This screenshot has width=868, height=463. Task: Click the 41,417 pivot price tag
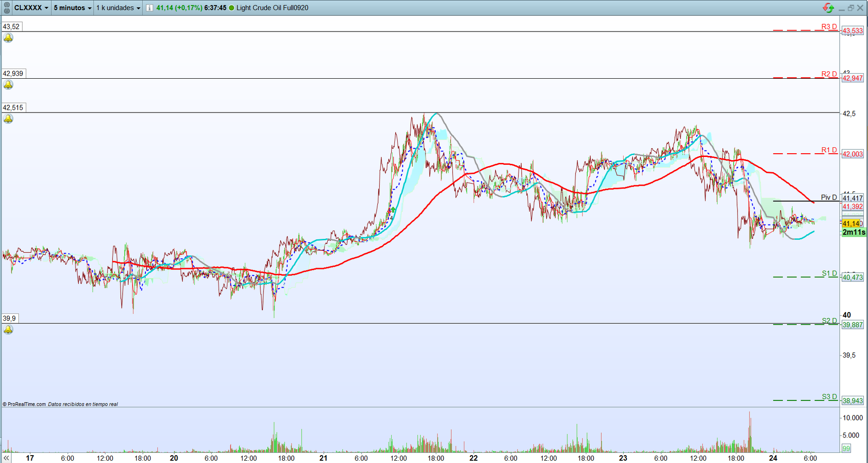[x=852, y=198]
